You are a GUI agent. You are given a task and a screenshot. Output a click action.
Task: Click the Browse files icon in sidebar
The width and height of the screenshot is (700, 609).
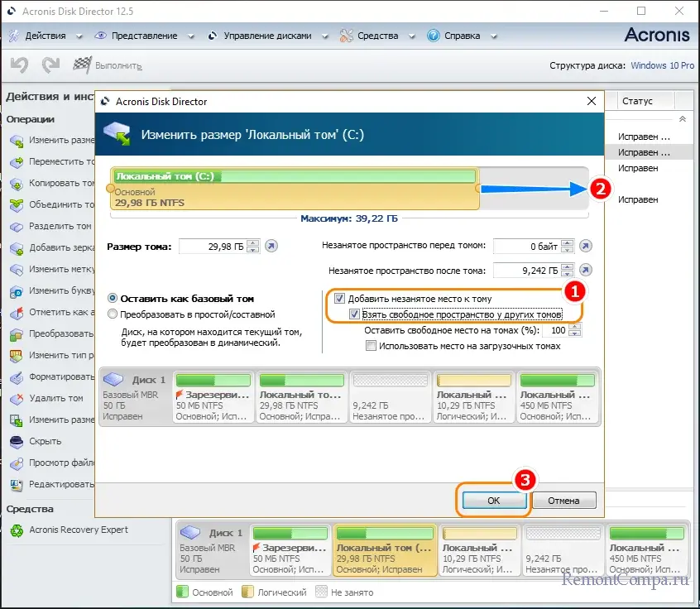pos(17,463)
